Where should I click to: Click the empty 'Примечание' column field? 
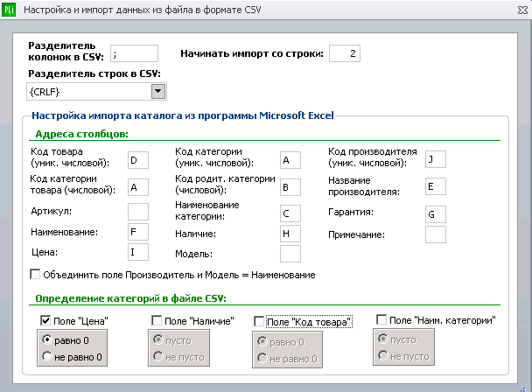click(x=436, y=234)
